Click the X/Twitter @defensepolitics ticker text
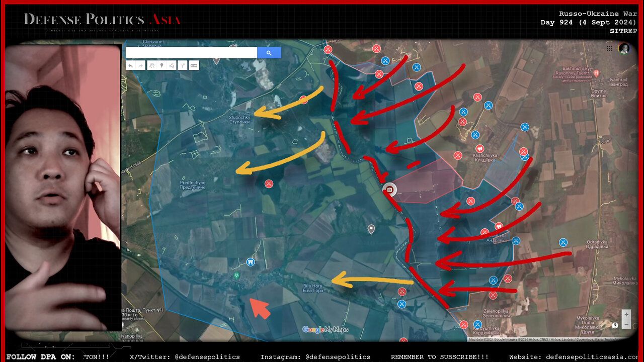Viewport: 644px width, 362px height. tap(185, 357)
